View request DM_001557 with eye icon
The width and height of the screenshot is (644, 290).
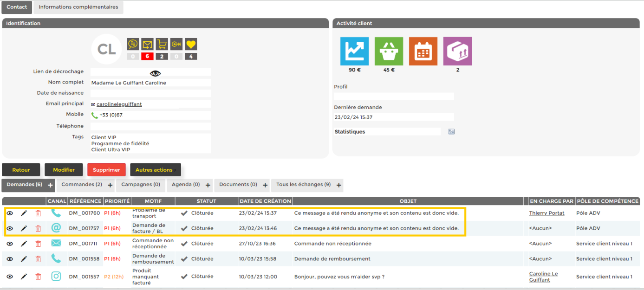click(10, 277)
